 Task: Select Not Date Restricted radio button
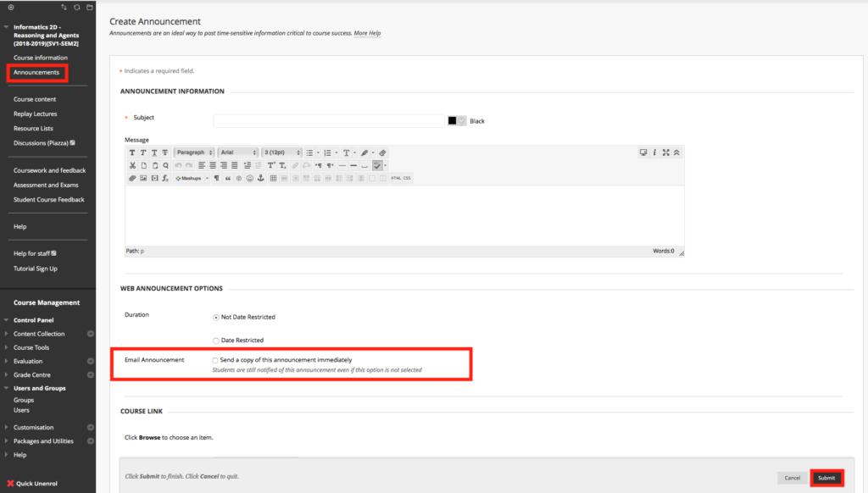(x=216, y=318)
